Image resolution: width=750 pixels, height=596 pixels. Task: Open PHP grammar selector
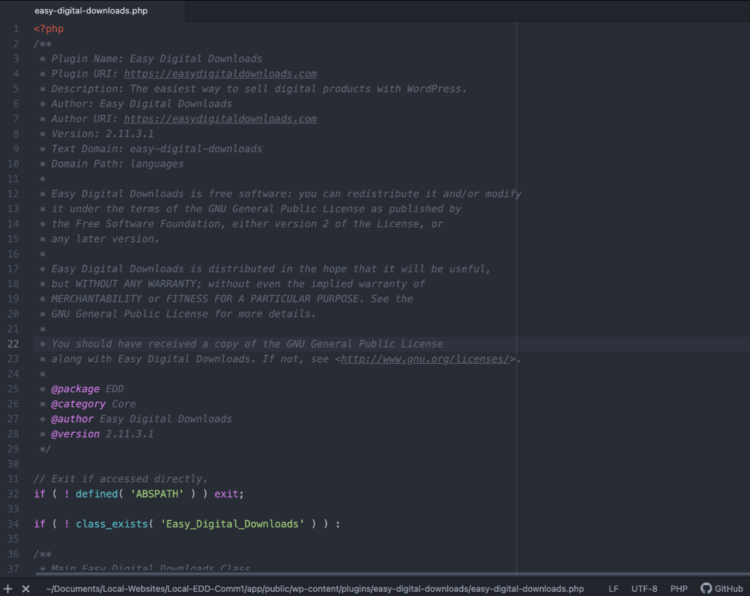tap(679, 589)
